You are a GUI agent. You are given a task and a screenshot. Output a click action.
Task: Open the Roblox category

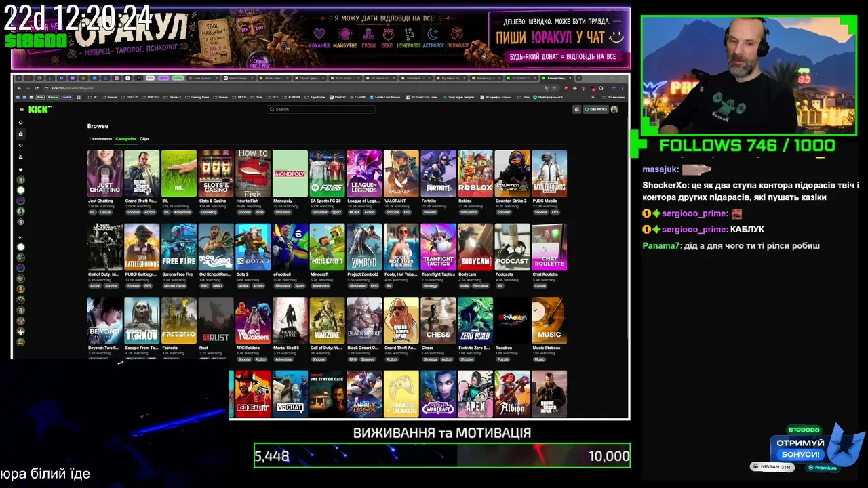[x=475, y=174]
